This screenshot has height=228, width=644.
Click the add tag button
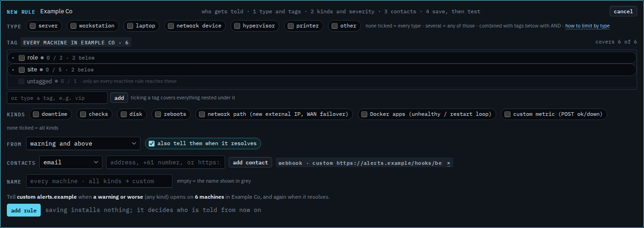click(x=119, y=98)
